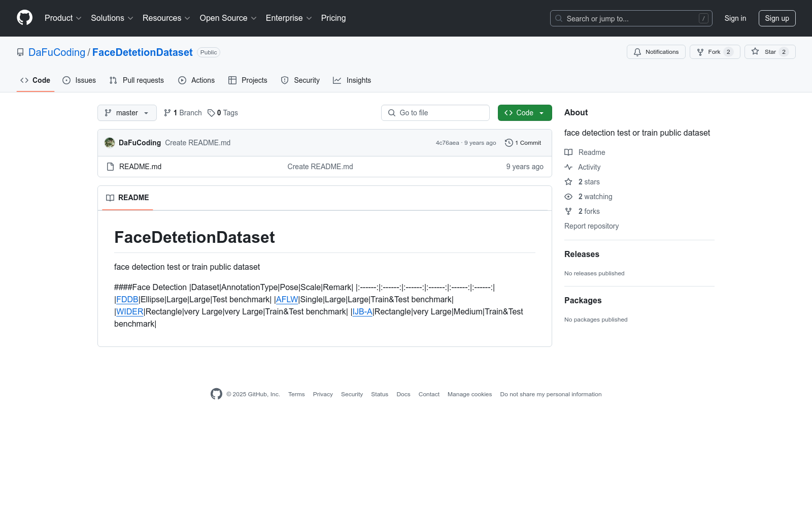Expand the Solutions menu
Image resolution: width=812 pixels, height=508 pixels.
click(x=112, y=18)
